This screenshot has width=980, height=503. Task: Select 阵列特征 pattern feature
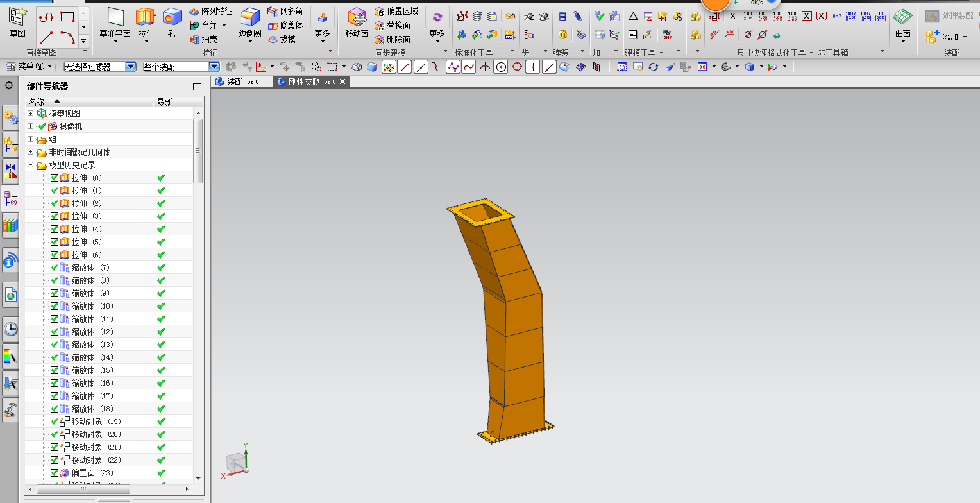click(211, 12)
